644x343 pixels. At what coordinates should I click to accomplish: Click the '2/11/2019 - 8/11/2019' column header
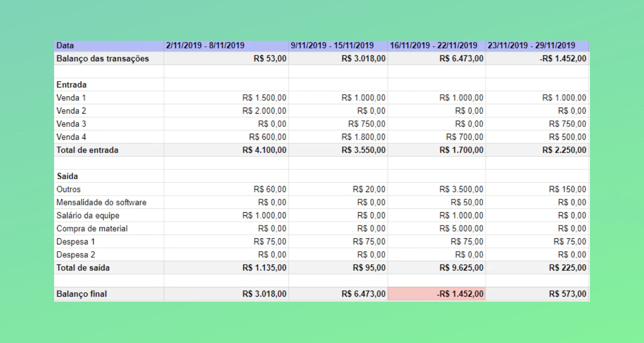coord(226,46)
